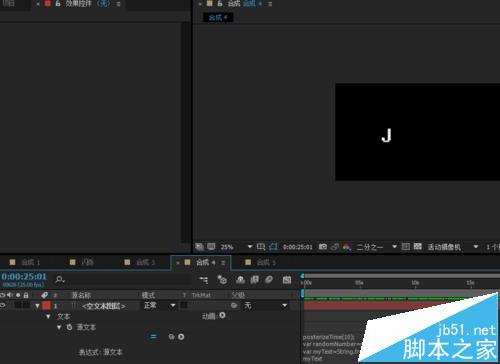Click the monitor preview icon in viewer bar
This screenshot has height=364, width=500.
(211, 247)
